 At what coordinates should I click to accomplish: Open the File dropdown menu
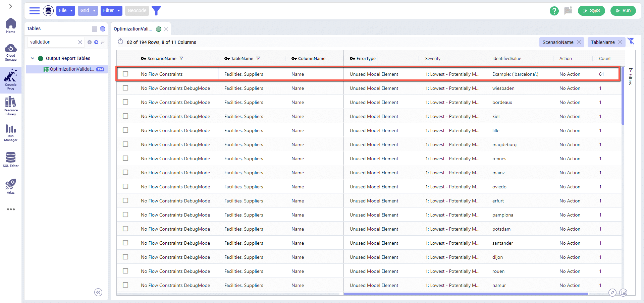click(66, 11)
